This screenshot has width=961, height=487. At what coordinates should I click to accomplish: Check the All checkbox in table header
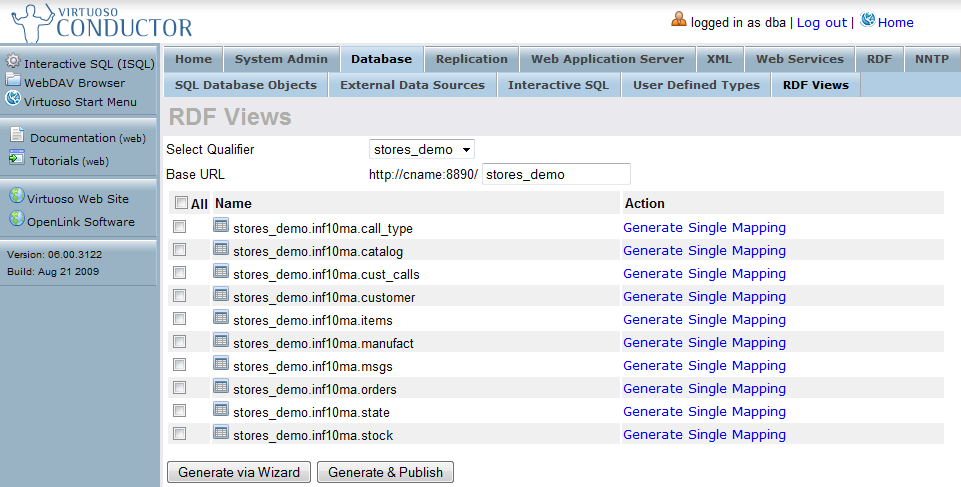[181, 203]
